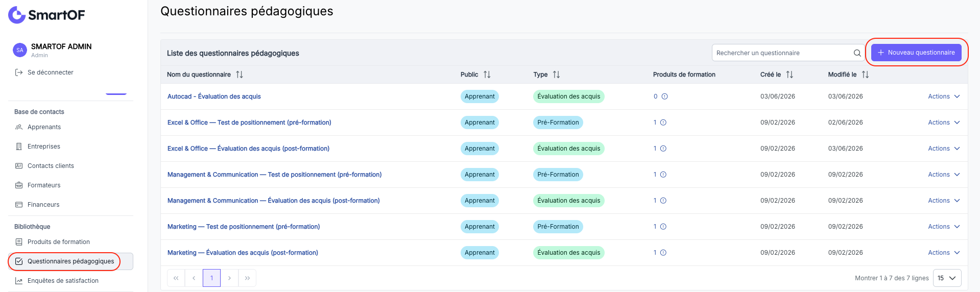
Task: Click 02/06/2026 modified date cell
Action: [x=846, y=123]
